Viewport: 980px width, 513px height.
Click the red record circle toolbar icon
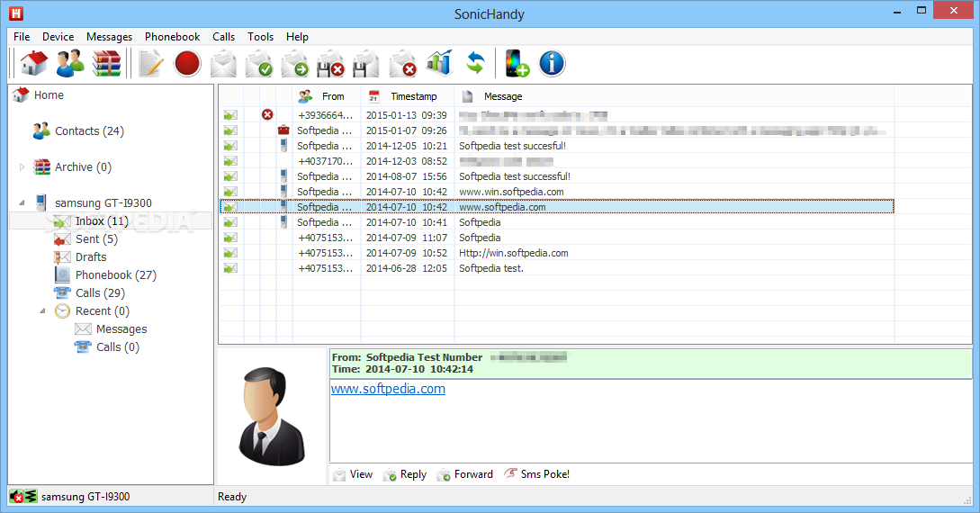[x=187, y=63]
